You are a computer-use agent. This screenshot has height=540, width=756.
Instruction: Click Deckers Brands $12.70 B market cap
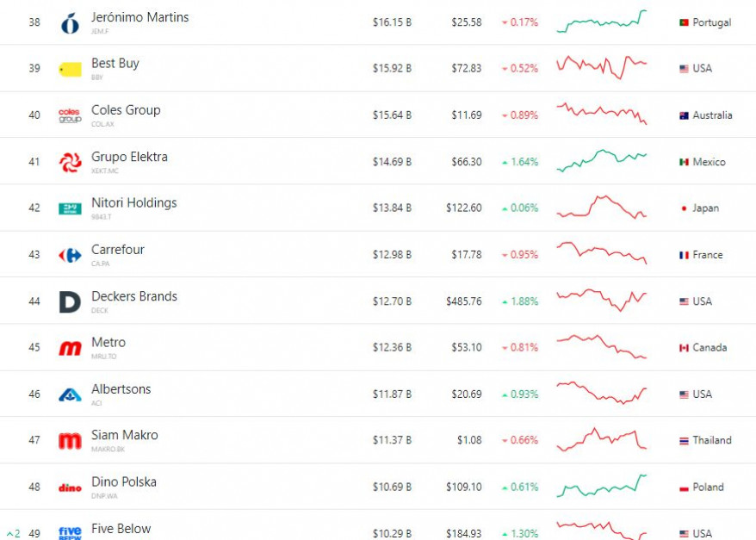[392, 301]
